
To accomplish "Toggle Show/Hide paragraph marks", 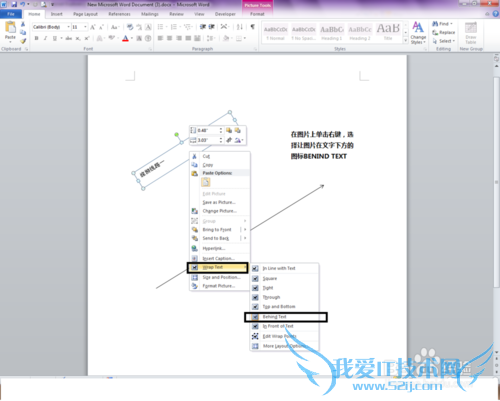I will (x=253, y=27).
